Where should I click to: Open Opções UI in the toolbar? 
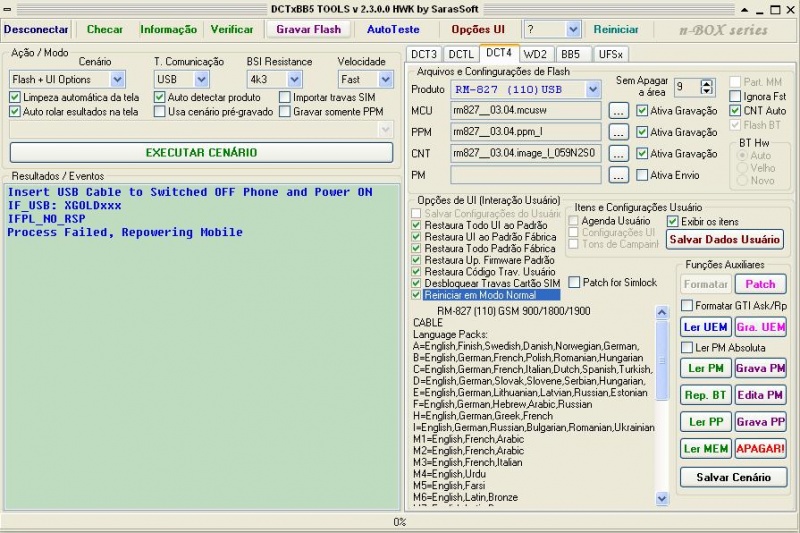tap(478, 29)
